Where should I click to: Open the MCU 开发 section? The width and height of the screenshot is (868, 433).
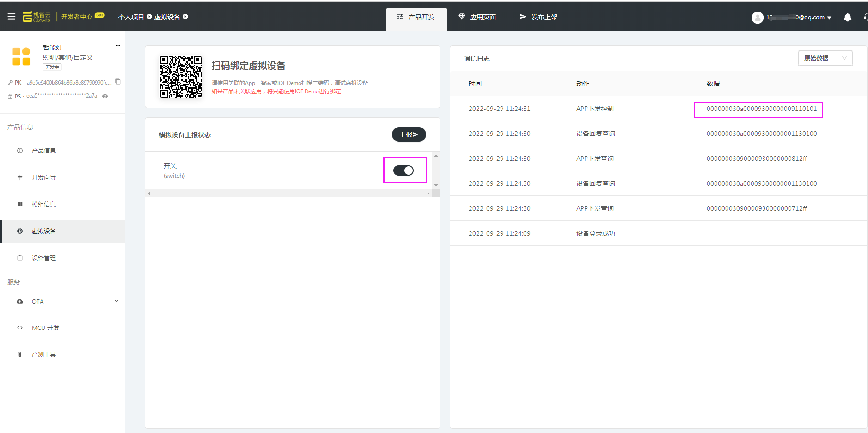pos(45,327)
